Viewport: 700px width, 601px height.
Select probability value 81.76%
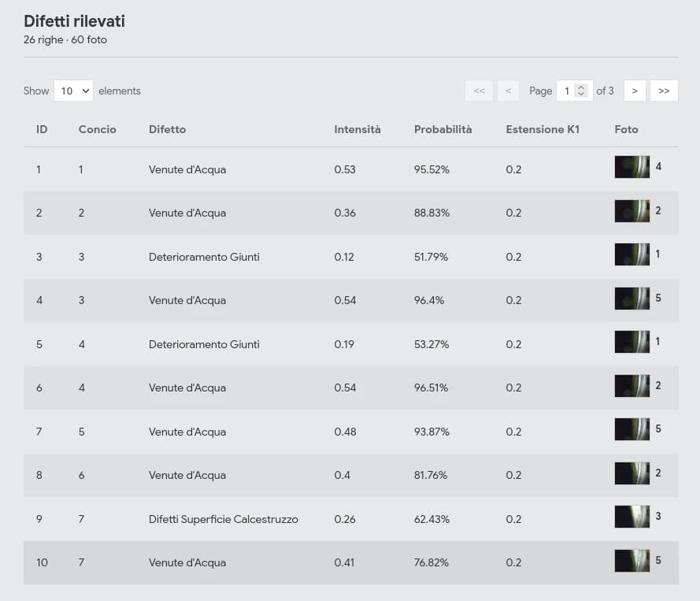[x=431, y=476]
